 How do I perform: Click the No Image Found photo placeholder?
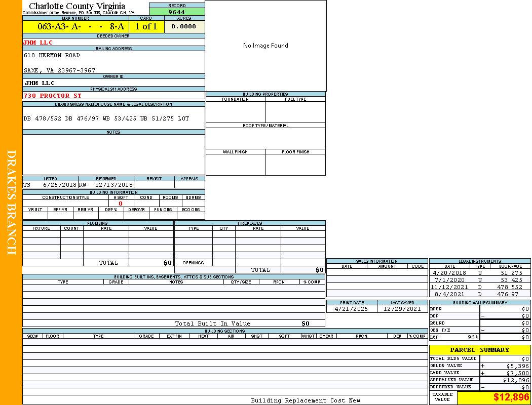pyautogui.click(x=265, y=46)
